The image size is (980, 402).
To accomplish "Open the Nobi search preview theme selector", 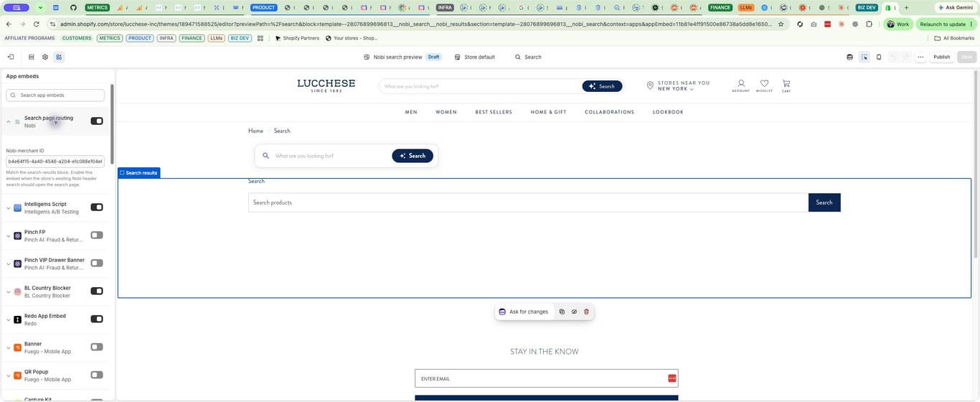I will [x=402, y=57].
